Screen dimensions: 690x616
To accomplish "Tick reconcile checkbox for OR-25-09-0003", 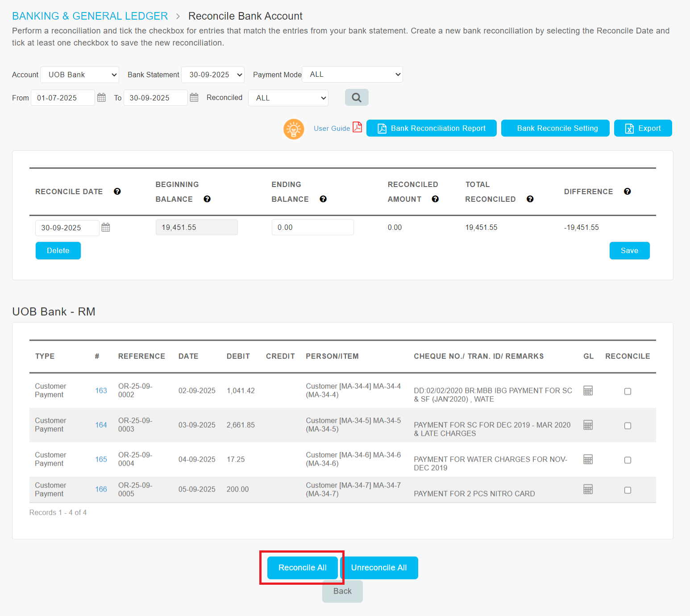I will [628, 426].
